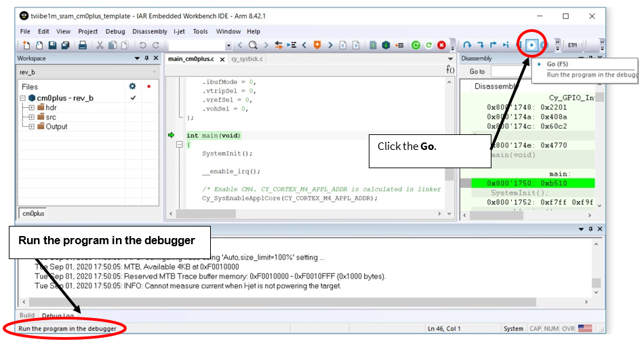Open the workspace settings gear icon
644x350 pixels.
(x=132, y=86)
